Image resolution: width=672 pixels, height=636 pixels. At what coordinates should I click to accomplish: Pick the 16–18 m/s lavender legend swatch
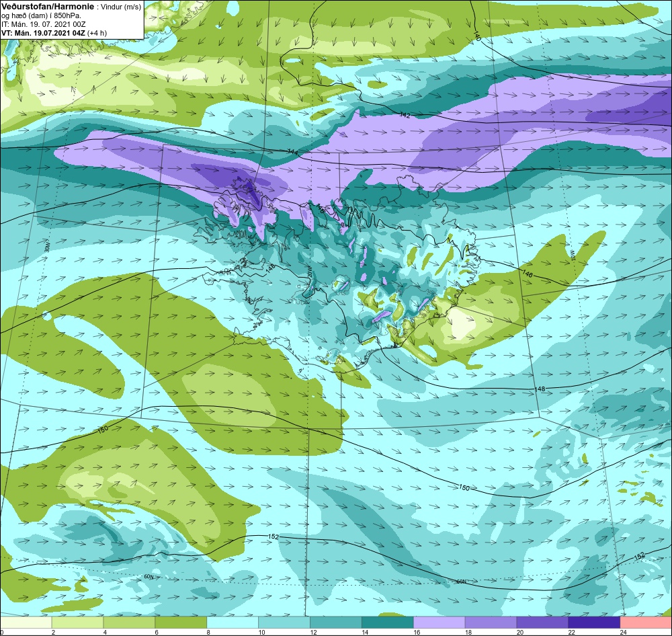pos(439,623)
